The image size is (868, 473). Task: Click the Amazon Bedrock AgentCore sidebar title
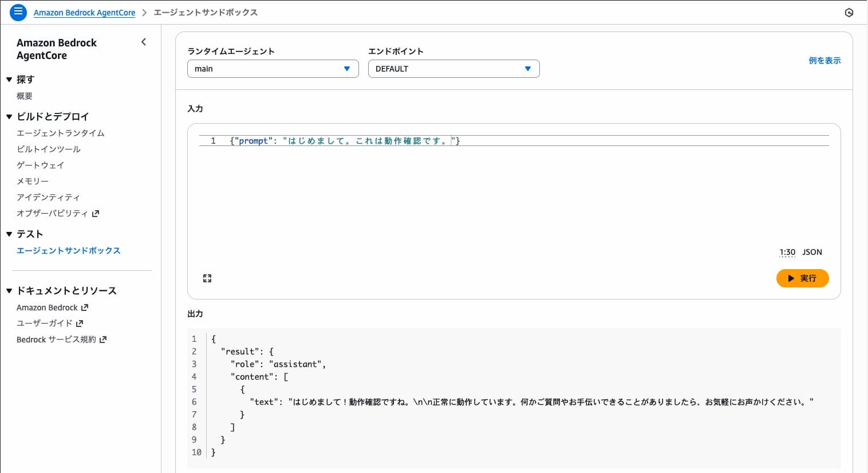pos(57,49)
